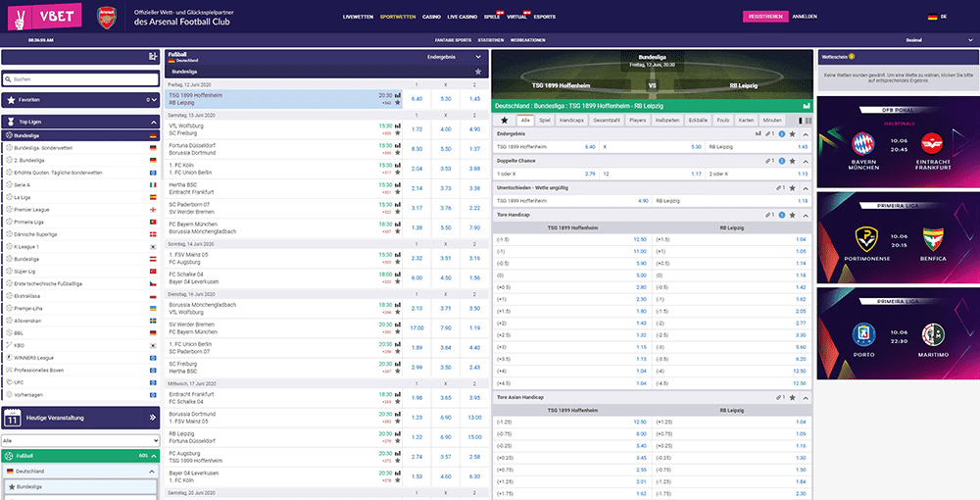Open the Porto vs Maritimo banner
Screen dimensions: 980x500
pyautogui.click(x=898, y=333)
